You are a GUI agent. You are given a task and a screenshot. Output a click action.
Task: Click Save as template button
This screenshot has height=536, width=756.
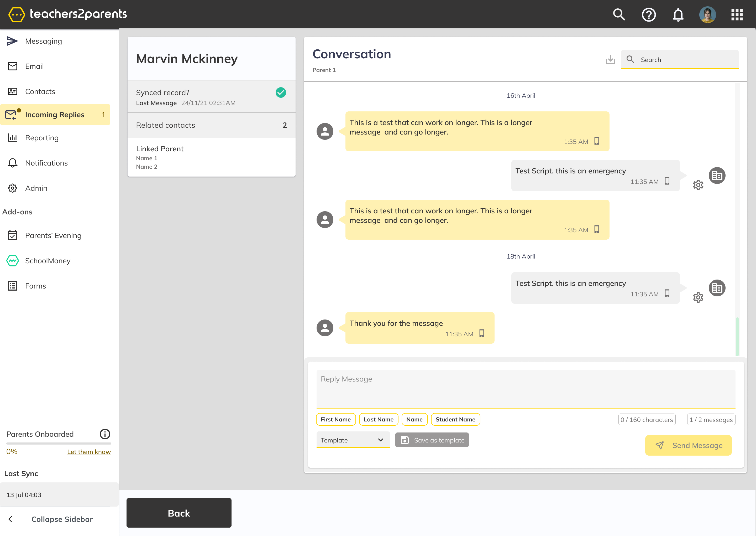432,440
